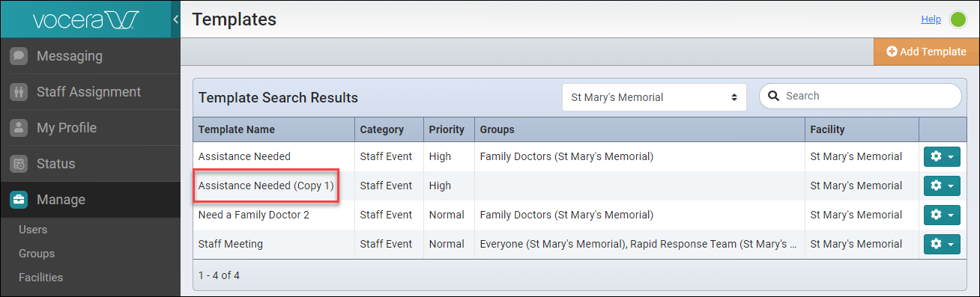980x297 pixels.
Task: Open gear dropdown for Assistance Needed row
Action: click(x=942, y=157)
